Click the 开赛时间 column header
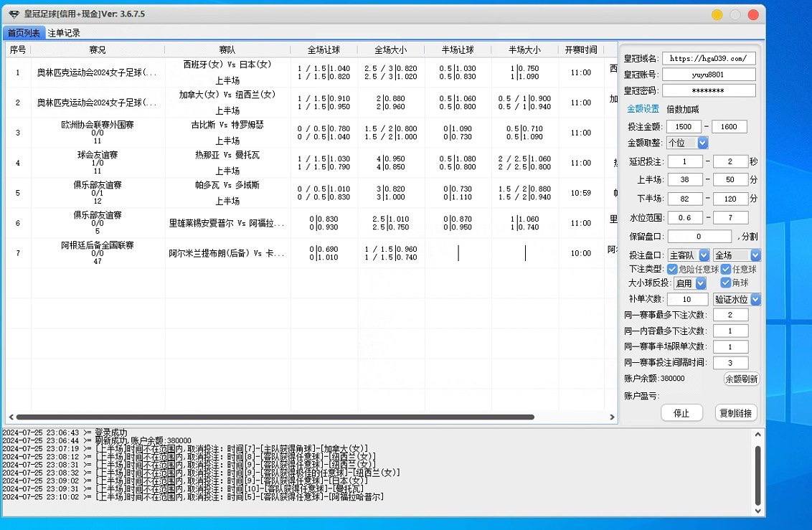Image resolution: width=812 pixels, height=530 pixels. [580, 50]
